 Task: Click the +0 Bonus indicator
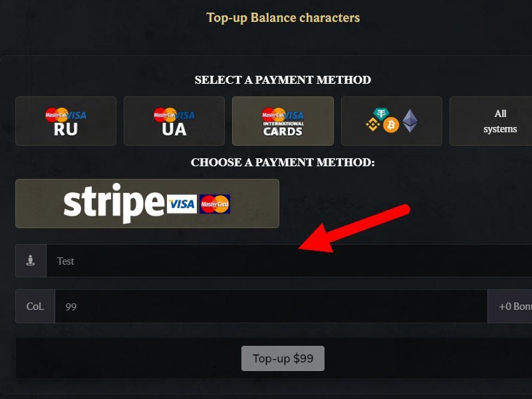[510, 306]
